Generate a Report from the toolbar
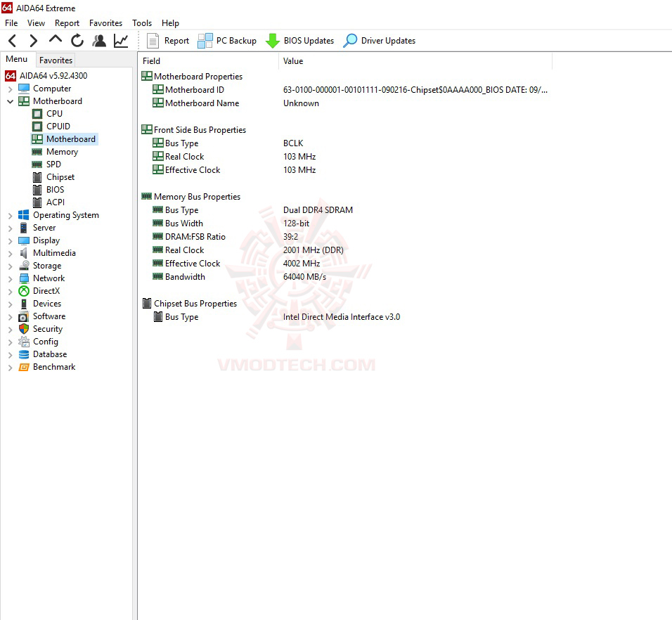672x620 pixels. pos(167,41)
